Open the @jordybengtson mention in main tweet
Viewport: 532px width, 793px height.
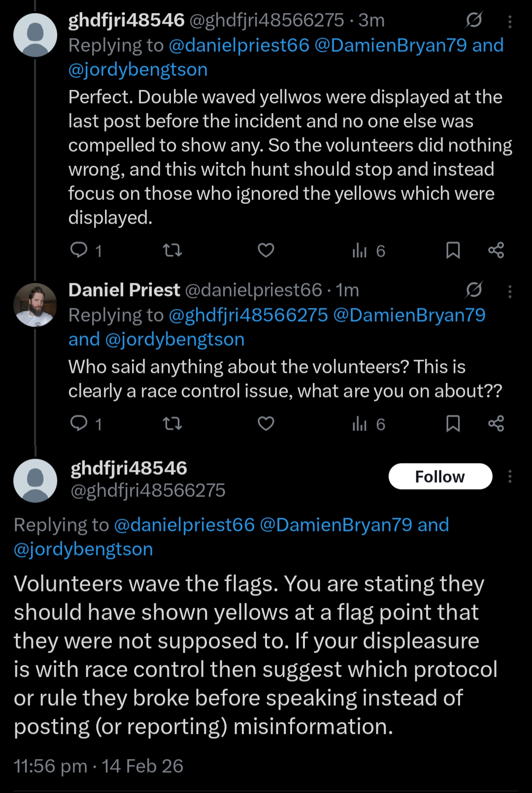(84, 549)
